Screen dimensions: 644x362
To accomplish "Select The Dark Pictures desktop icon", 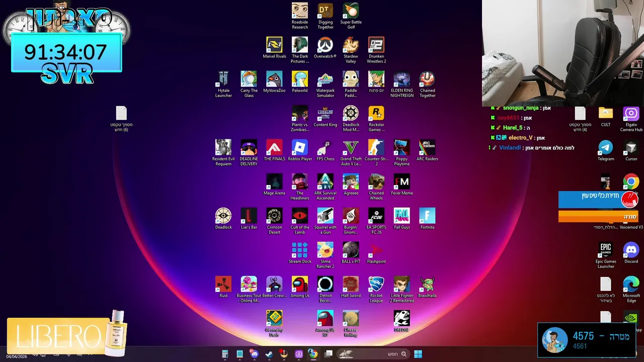I will (x=300, y=50).
